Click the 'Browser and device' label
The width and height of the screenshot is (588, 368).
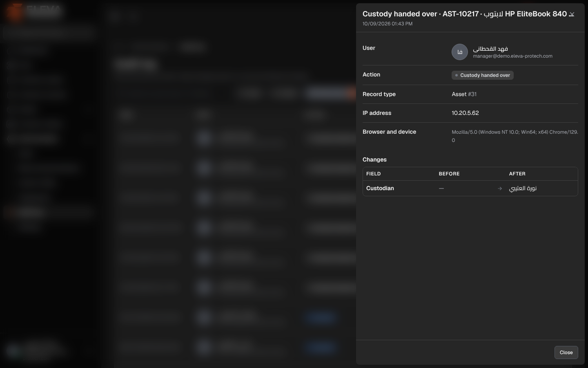389,132
